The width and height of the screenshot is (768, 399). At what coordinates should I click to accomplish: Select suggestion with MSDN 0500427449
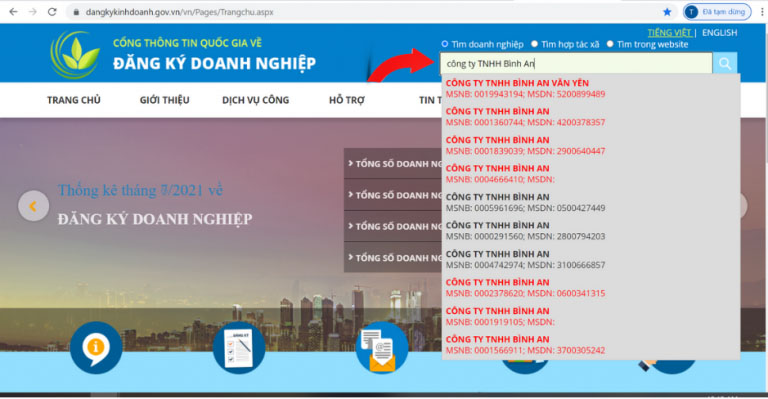(590, 202)
